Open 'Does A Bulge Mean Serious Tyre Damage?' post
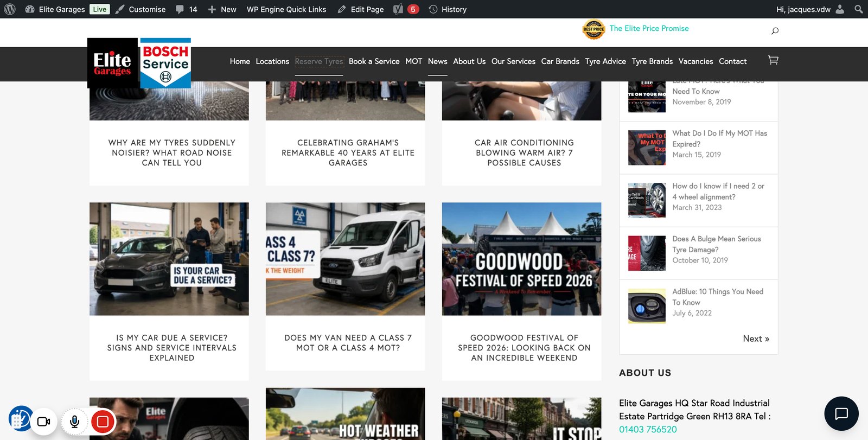Image resolution: width=868 pixels, height=440 pixels. coord(716,244)
